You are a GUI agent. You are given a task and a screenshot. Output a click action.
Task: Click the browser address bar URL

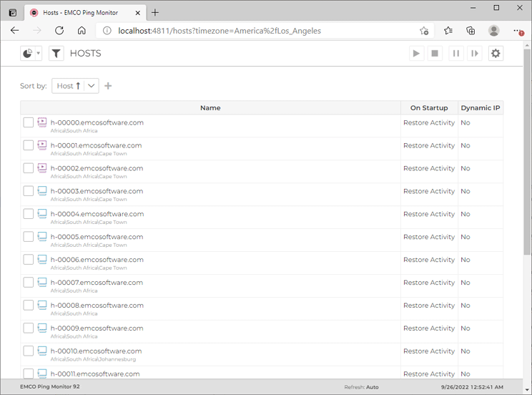pos(219,31)
